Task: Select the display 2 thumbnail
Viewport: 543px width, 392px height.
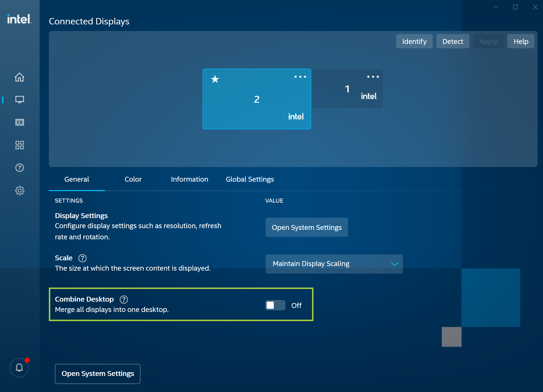Action: coord(257,99)
